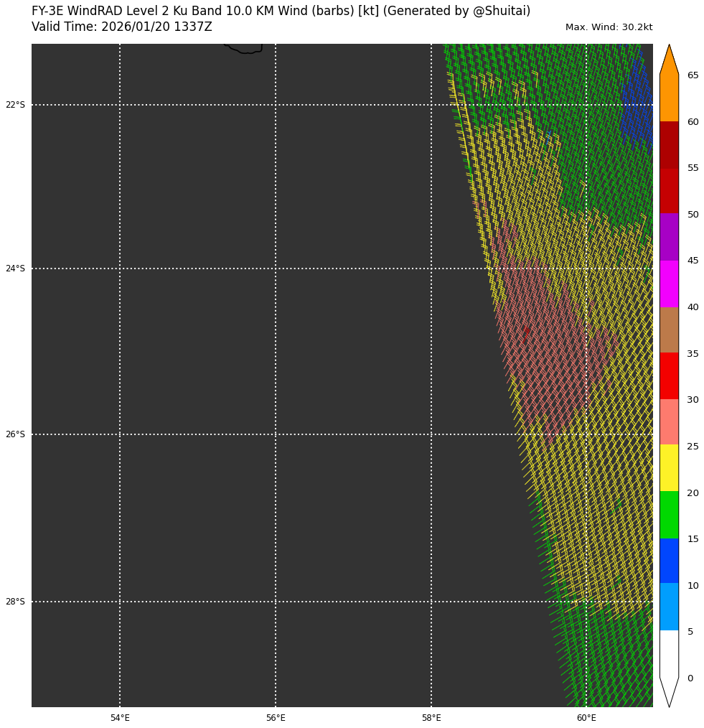
Task: Select the yellow 20–25 kt colorbar segment
Action: click(669, 468)
